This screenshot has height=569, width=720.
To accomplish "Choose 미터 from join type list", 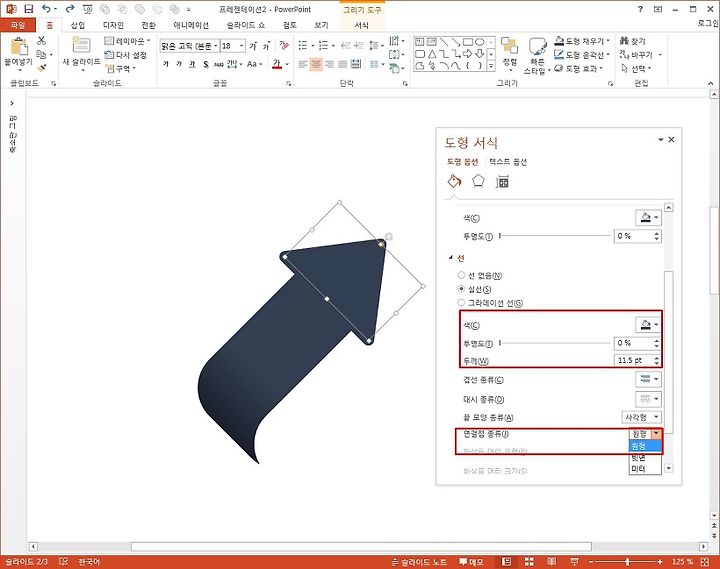I will [x=645, y=469].
